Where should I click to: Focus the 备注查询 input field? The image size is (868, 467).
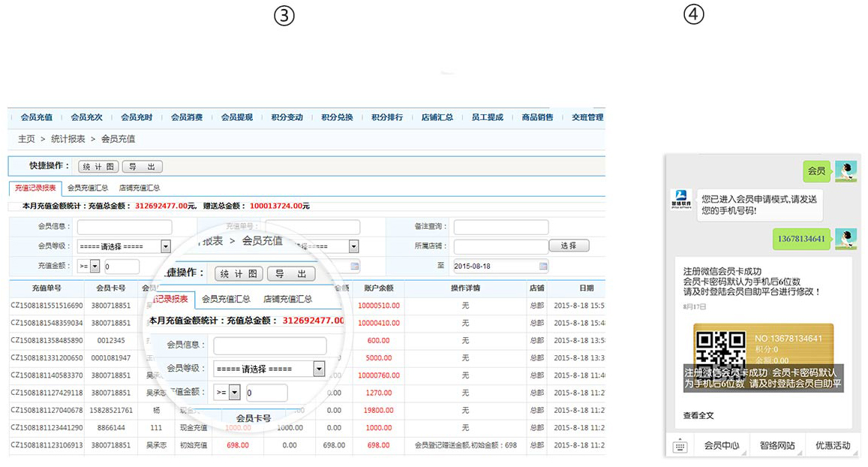coord(501,227)
